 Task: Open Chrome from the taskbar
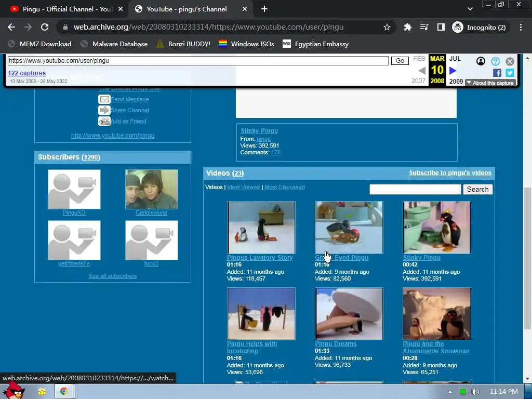pos(63,392)
